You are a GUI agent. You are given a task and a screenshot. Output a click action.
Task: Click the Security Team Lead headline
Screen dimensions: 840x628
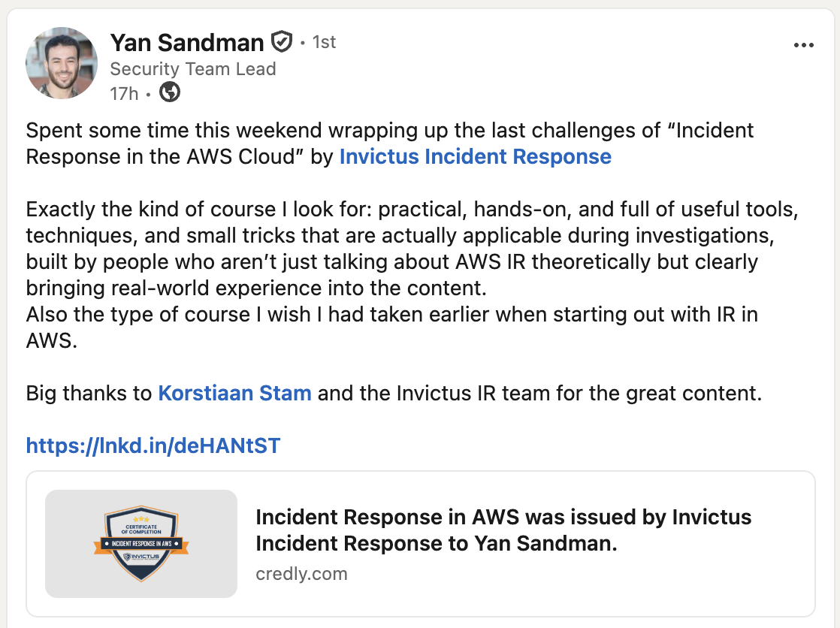click(193, 68)
